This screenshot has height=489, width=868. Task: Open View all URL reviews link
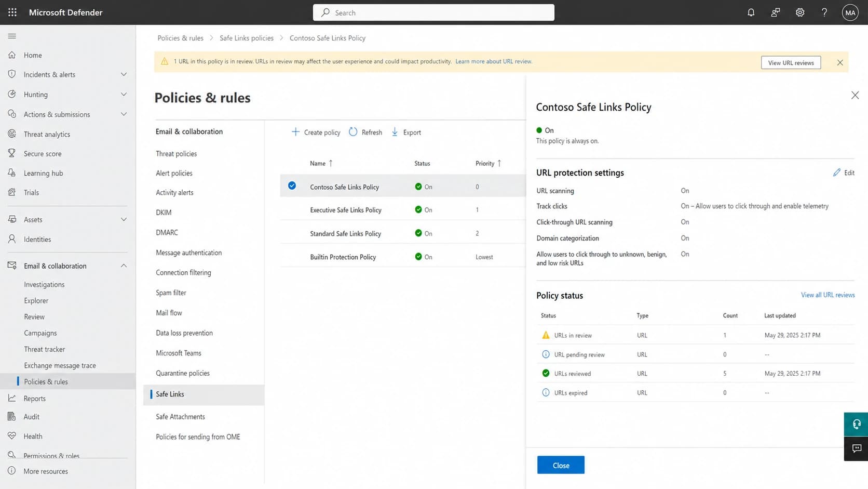[828, 295]
